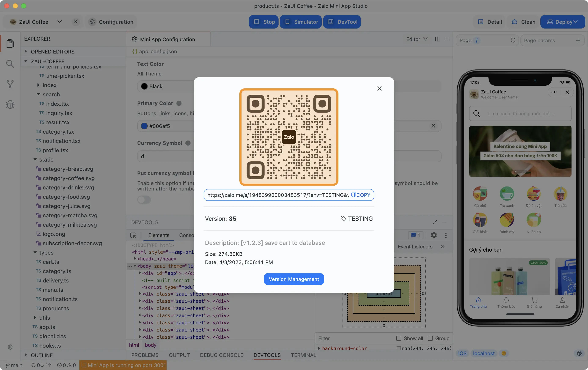Screen dimensions: 588x370
Task: Switch to the TERMINAL tab
Action: coord(303,355)
